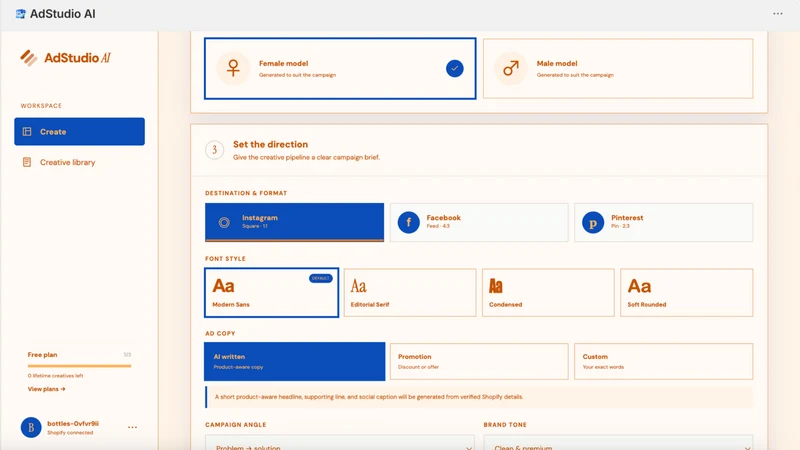This screenshot has height=450, width=800.
Task: Open the three-dots menu in top bar
Action: (778, 14)
